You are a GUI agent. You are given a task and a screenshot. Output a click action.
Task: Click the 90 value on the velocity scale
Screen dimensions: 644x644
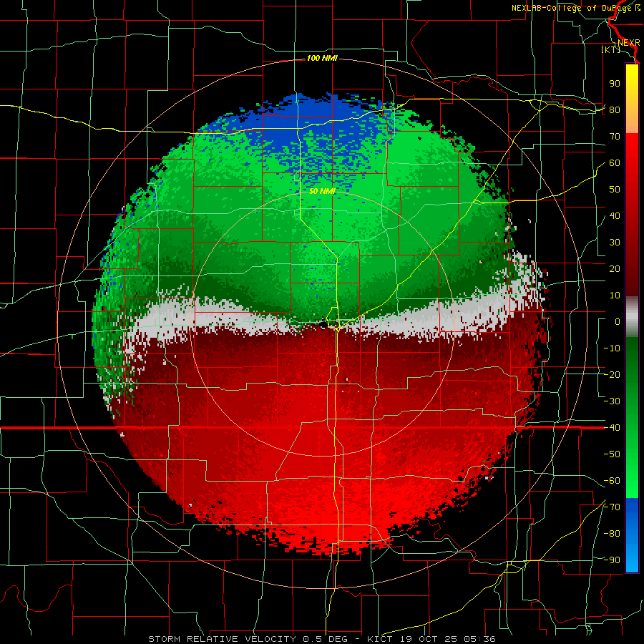(615, 84)
